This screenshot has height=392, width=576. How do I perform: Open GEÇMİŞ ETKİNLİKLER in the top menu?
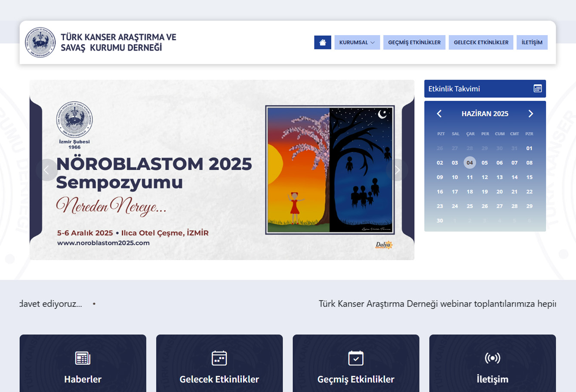tap(414, 43)
